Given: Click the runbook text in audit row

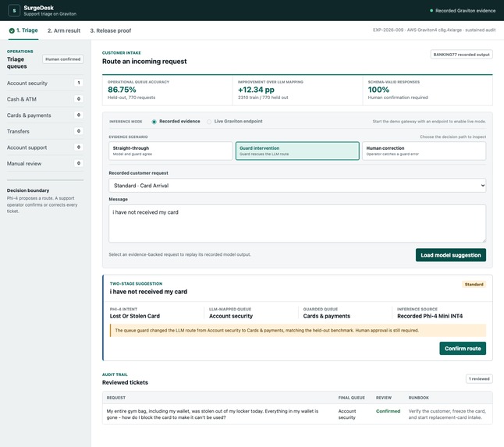Looking at the screenshot, I should tap(447, 414).
